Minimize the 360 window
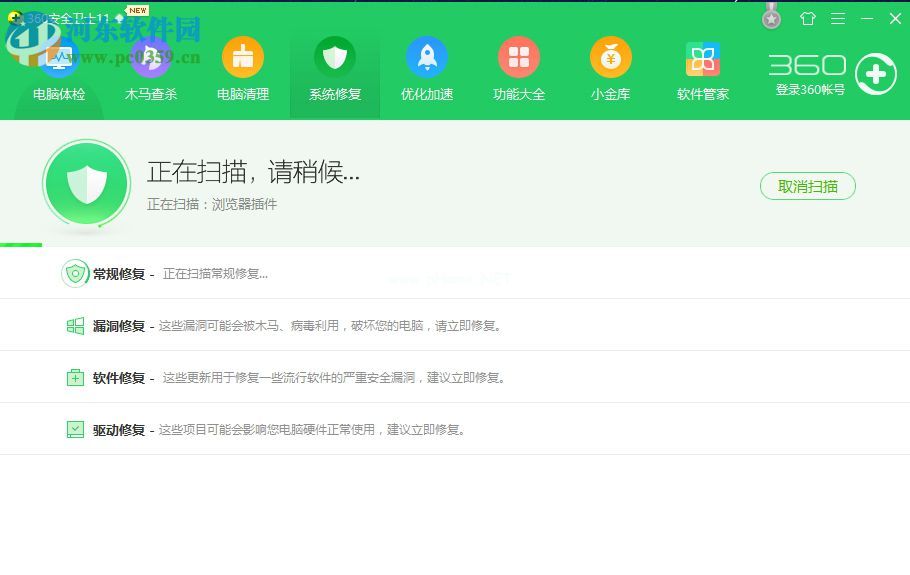The width and height of the screenshot is (910, 575). (867, 19)
